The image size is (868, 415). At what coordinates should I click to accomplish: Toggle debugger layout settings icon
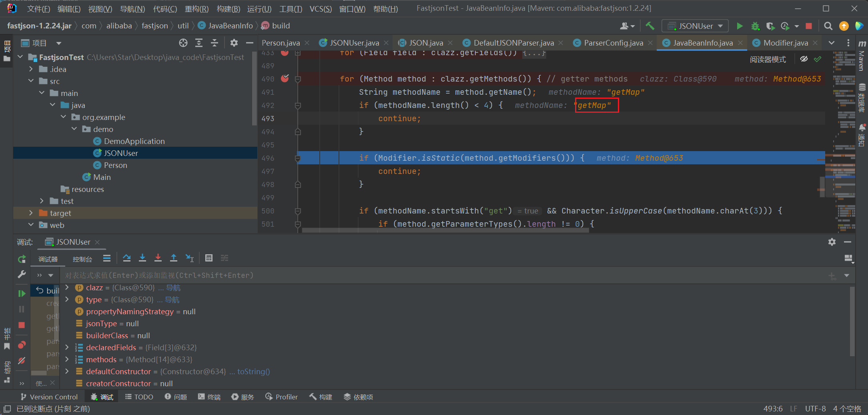pyautogui.click(x=848, y=259)
